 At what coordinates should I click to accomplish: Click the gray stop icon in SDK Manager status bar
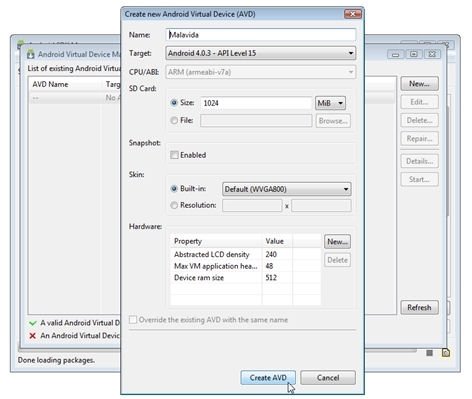(430, 353)
